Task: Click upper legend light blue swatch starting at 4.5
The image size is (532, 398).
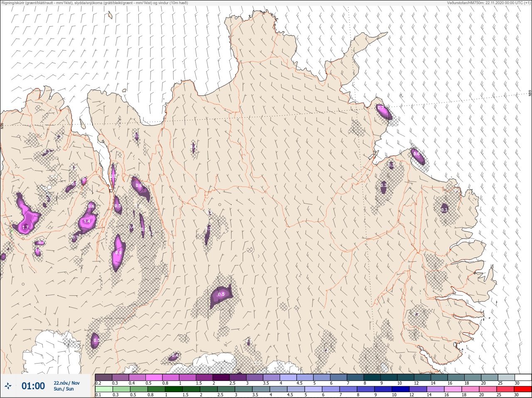Action: [305, 377]
